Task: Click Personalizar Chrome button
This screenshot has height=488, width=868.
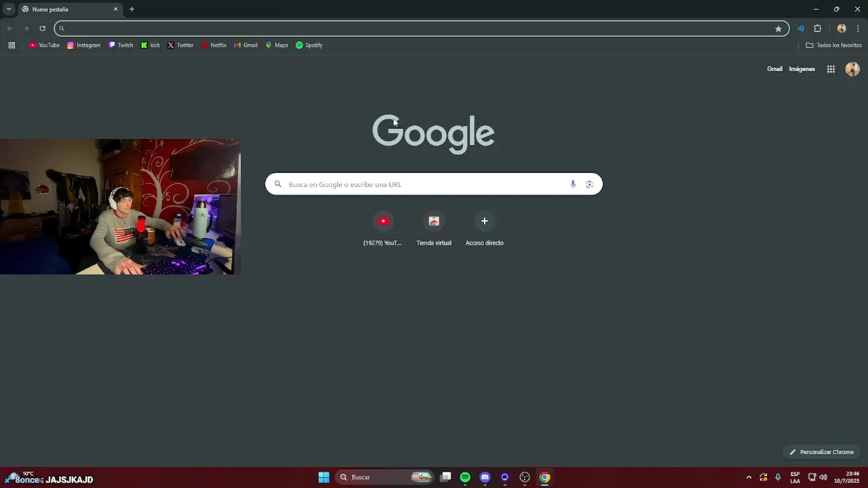Action: 821,452
